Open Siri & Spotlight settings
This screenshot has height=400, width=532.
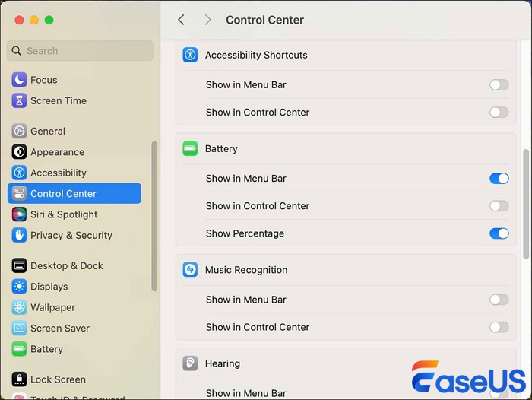point(74,214)
